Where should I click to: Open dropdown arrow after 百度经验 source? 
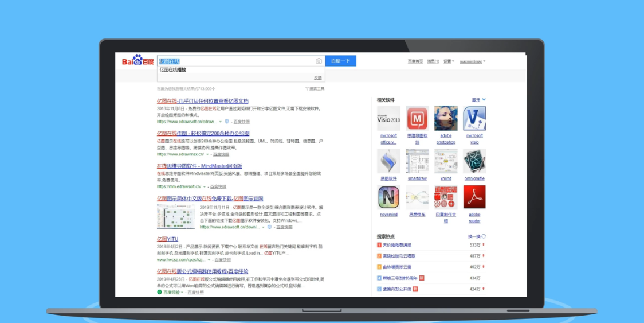point(182,293)
